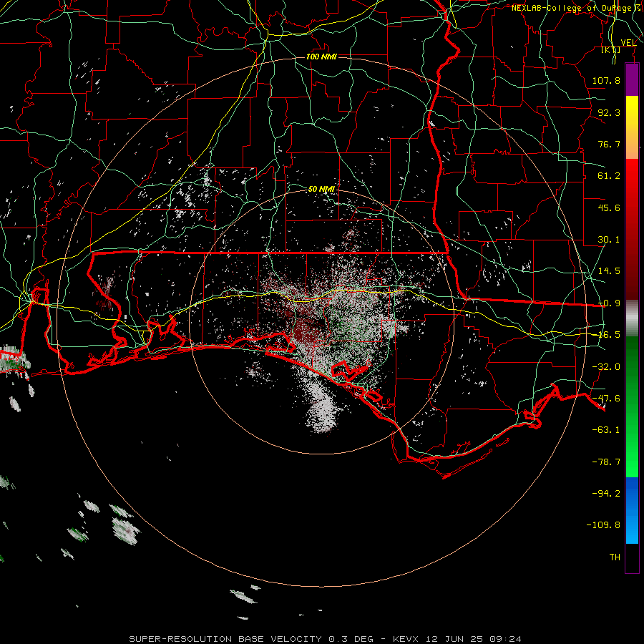This screenshot has width=644, height=644.
Task: Click the "50 NMI" range ring label
Action: (321, 189)
